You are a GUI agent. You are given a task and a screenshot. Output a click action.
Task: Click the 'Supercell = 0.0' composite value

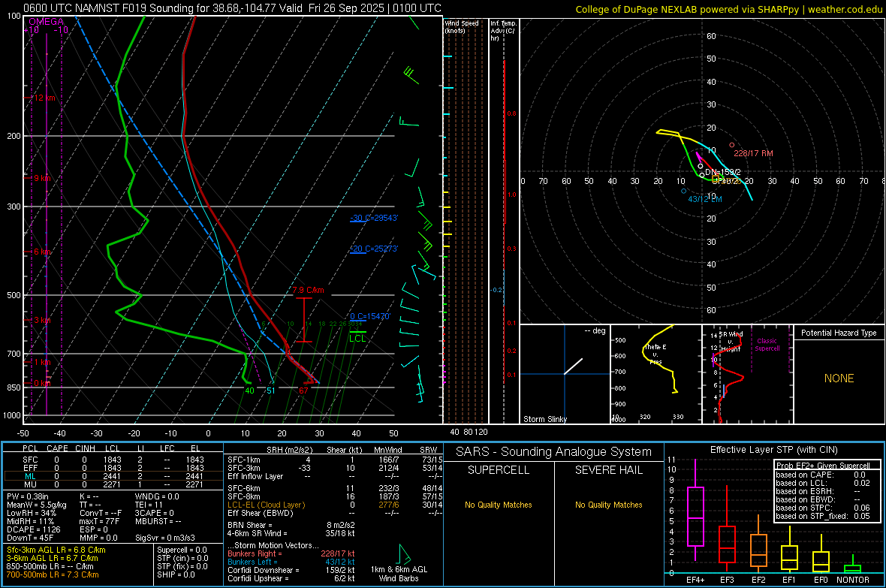pyautogui.click(x=182, y=550)
